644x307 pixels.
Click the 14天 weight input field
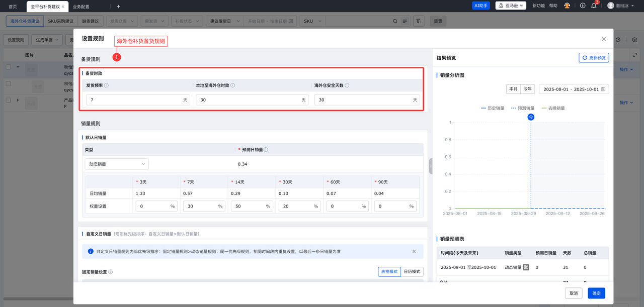coord(248,206)
